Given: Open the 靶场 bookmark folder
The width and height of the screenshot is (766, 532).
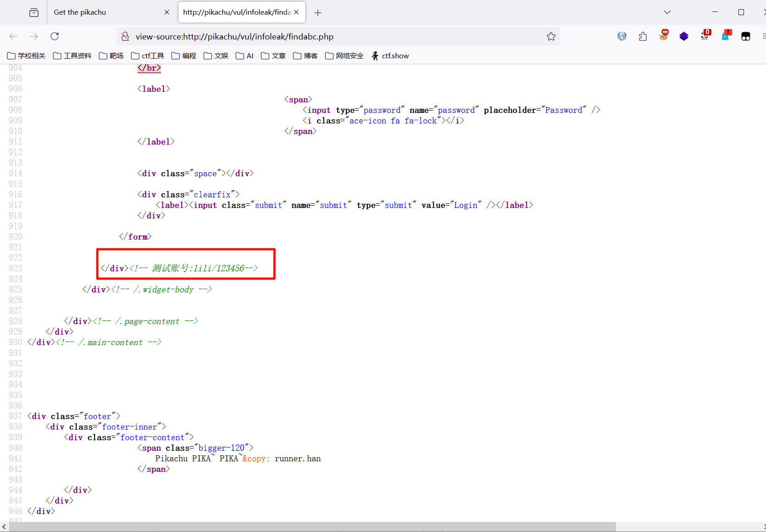Looking at the screenshot, I should pos(111,56).
